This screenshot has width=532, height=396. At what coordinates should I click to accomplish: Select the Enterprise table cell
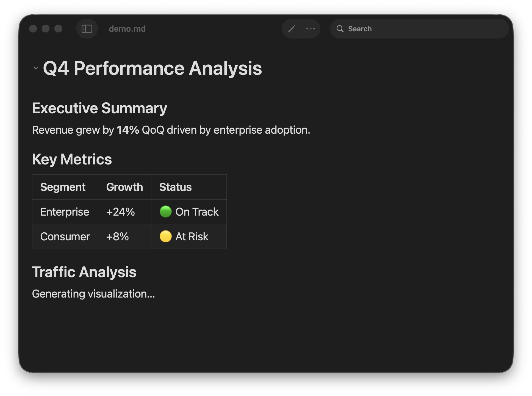coord(65,212)
